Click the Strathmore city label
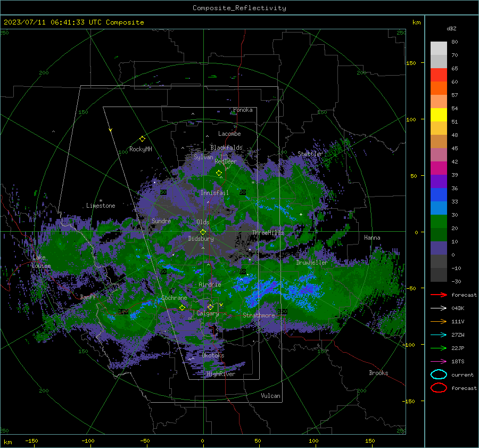The width and height of the screenshot is (479, 448). [x=259, y=315]
